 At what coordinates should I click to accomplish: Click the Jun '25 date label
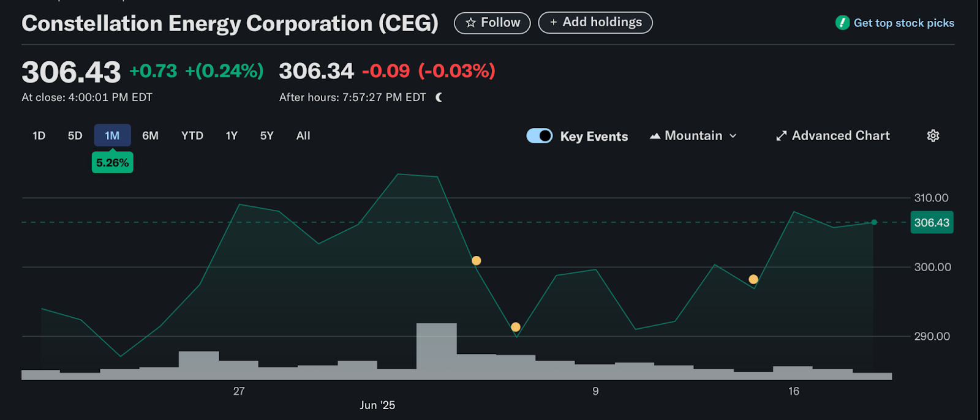pyautogui.click(x=377, y=405)
